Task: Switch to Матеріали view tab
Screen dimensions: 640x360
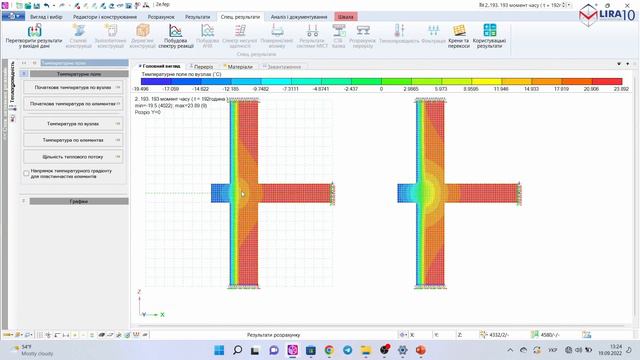Action: point(239,67)
